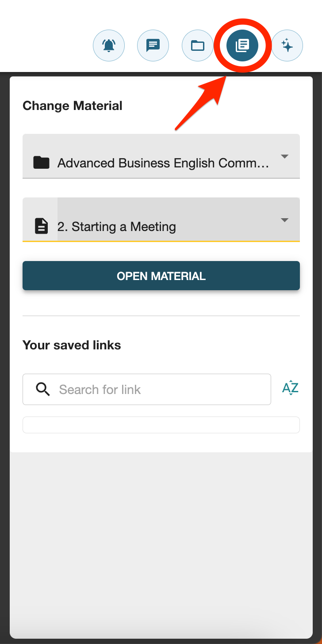Open the Advanced Business English Comm… dropdown
Screen dimensions: 322x644
(x=161, y=156)
